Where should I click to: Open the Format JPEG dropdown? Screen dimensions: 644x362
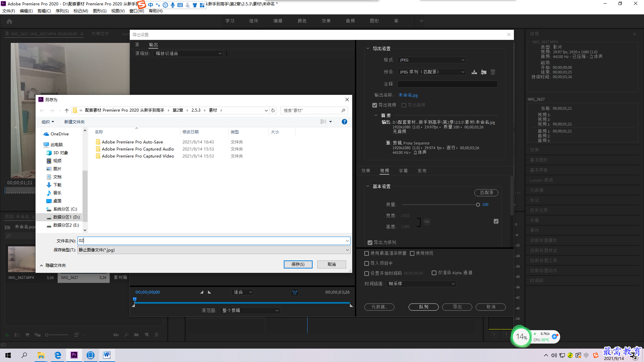tap(432, 60)
